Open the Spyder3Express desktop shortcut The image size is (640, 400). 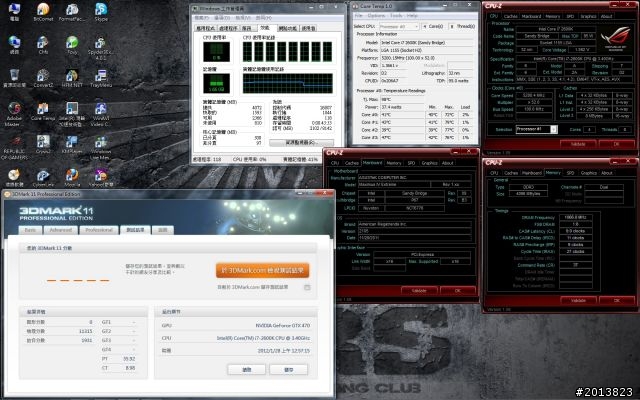[x=101, y=48]
